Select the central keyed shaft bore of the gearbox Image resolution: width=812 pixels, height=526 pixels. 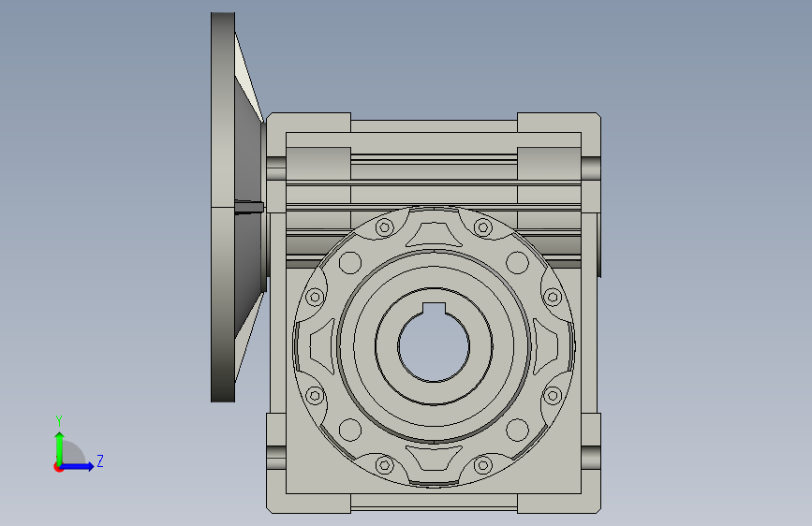434,345
